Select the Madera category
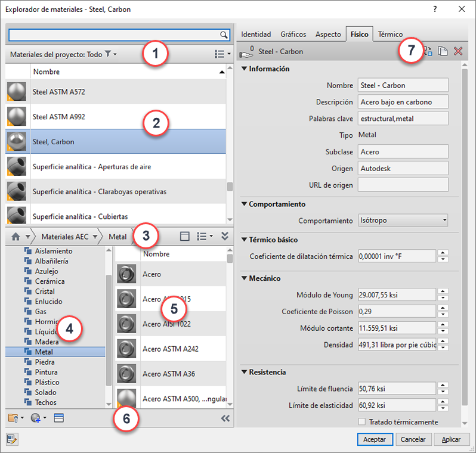Viewport: 476px width, 453px height. (x=47, y=342)
